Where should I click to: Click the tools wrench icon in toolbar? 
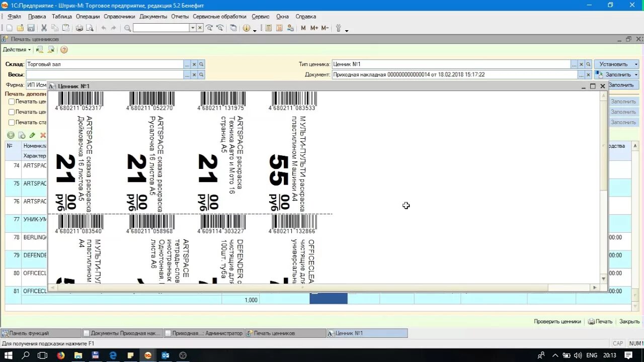tap(339, 28)
